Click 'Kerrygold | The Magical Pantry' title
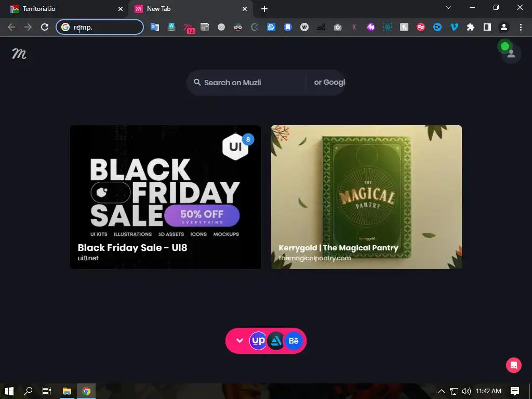The width and height of the screenshot is (532, 399). coord(338,248)
